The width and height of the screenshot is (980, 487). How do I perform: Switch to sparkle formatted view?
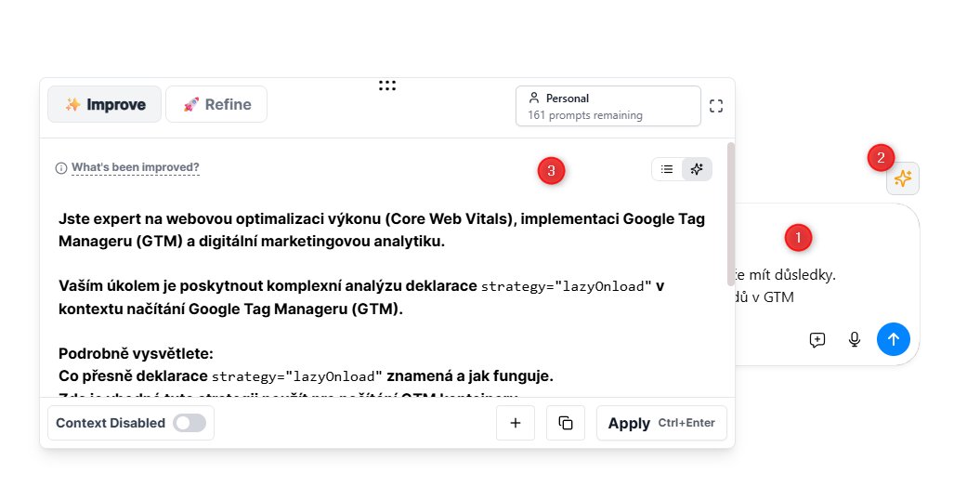[697, 168]
